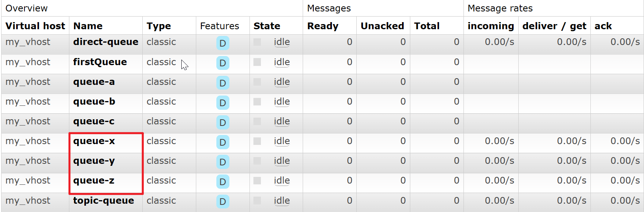Screen dimensions: 644x212
Task: Sort by State column header
Action: click(267, 26)
